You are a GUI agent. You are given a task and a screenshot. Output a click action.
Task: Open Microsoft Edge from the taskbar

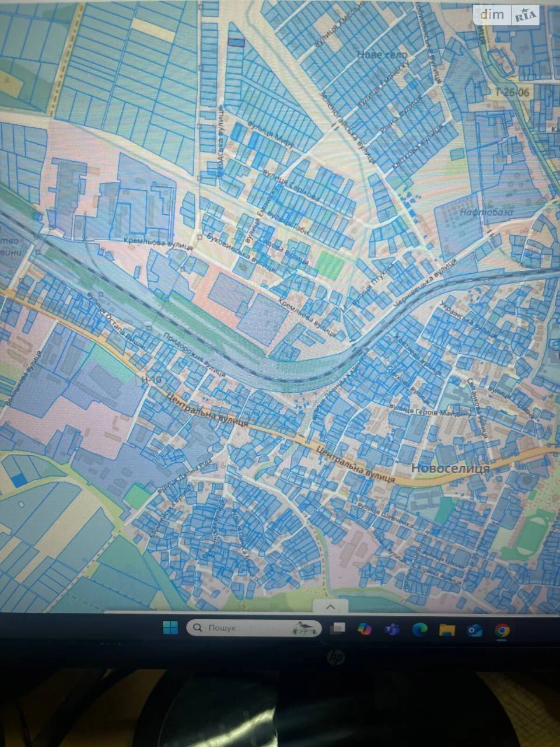(419, 629)
